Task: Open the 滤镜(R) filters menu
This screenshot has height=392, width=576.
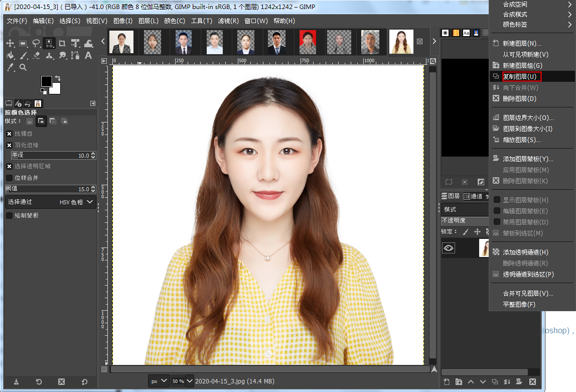Action: tap(228, 21)
